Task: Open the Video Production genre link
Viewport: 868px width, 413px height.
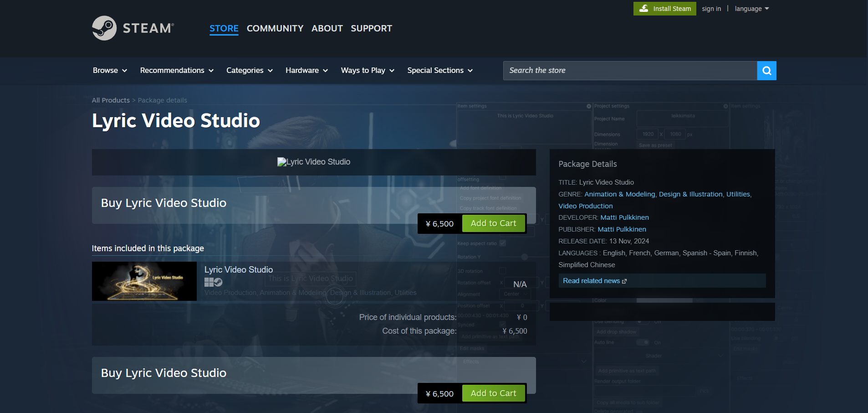Action: (586, 206)
